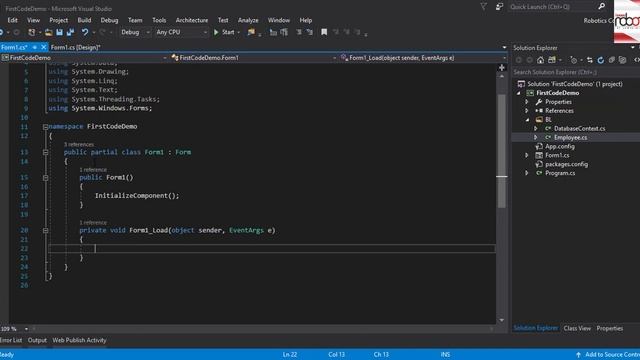Click the Solution Explorer Home icon

[540, 60]
